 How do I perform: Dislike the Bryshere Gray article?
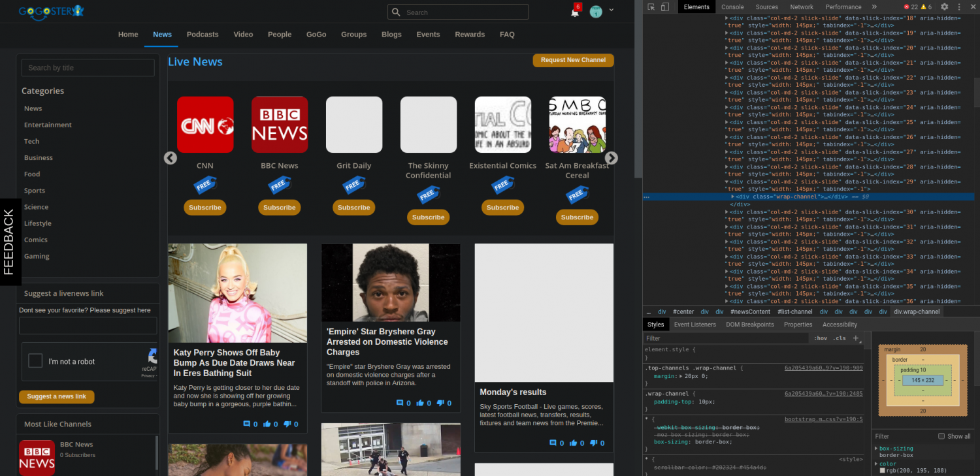coord(440,403)
